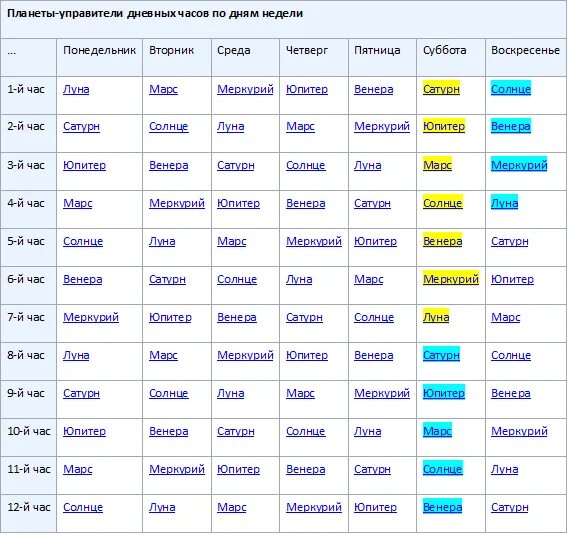Click Юпитер link for Среда 4-й час

click(x=238, y=204)
